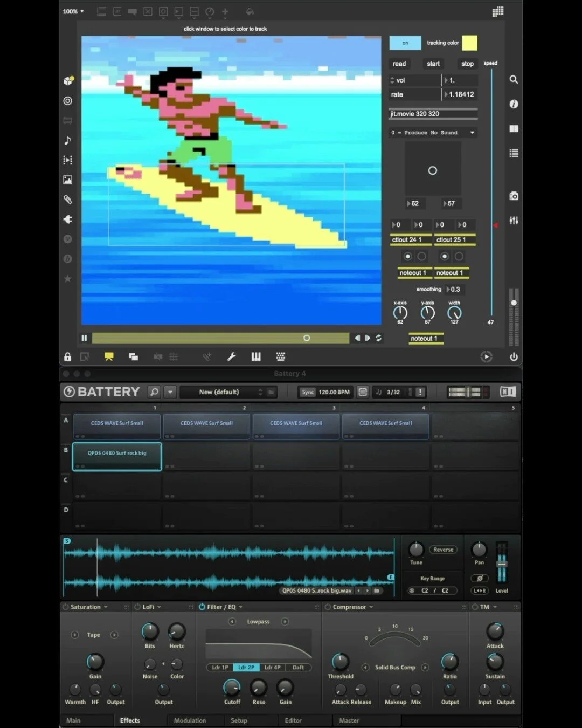This screenshot has width=582, height=728.
Task: Click the 'read' message button
Action: point(399,64)
